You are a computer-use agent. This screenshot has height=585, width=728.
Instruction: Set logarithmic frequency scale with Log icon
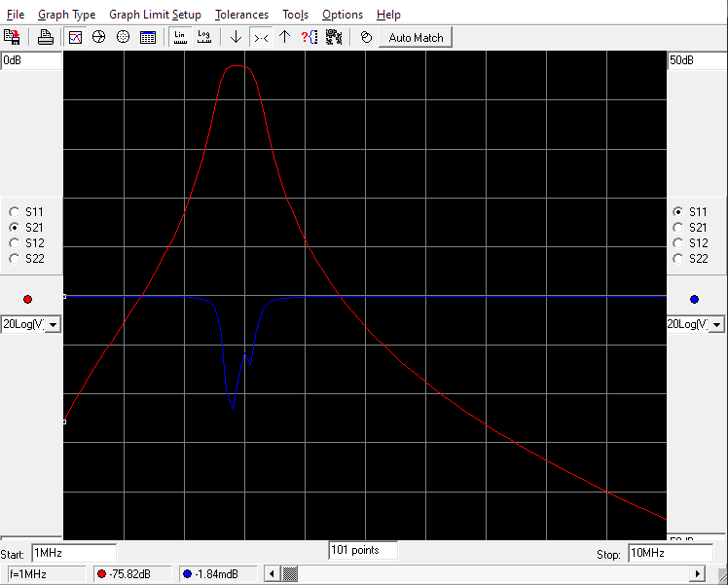pyautogui.click(x=203, y=37)
